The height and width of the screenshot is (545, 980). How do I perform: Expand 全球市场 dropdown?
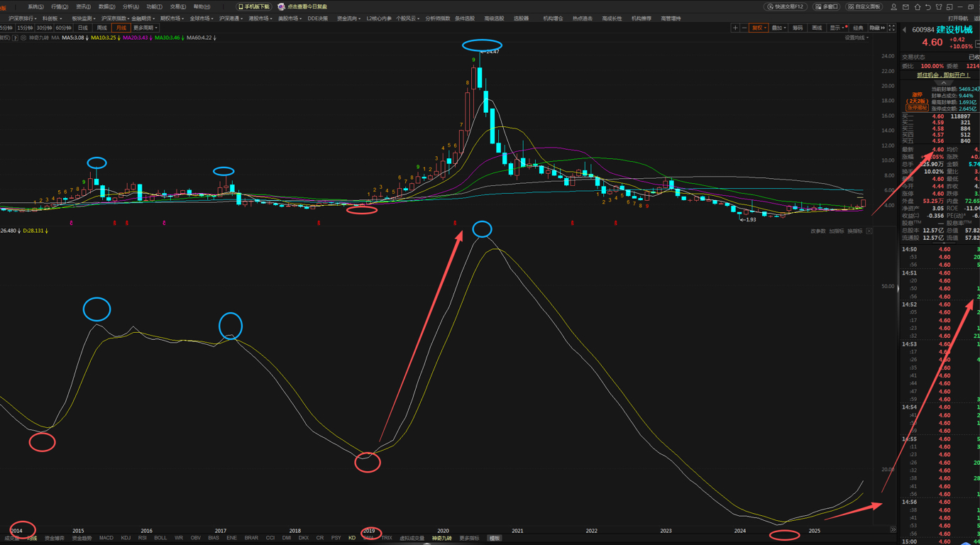coord(202,18)
